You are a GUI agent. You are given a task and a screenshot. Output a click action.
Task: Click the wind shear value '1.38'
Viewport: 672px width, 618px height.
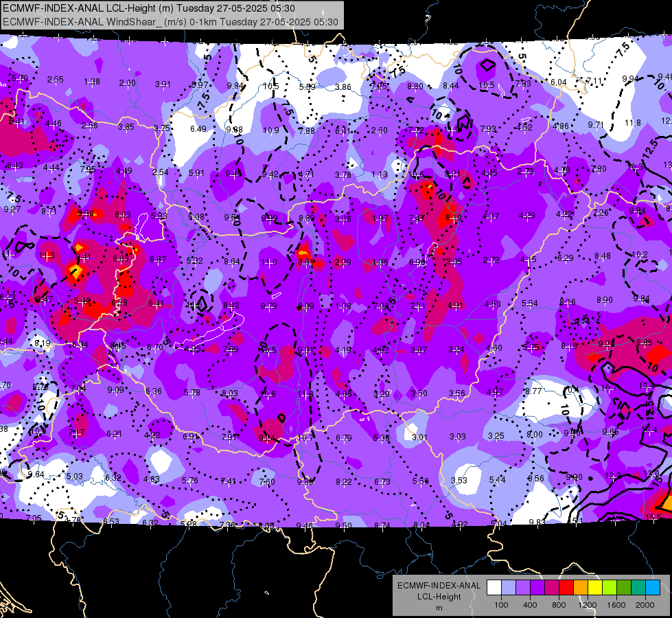pyautogui.click(x=92, y=82)
